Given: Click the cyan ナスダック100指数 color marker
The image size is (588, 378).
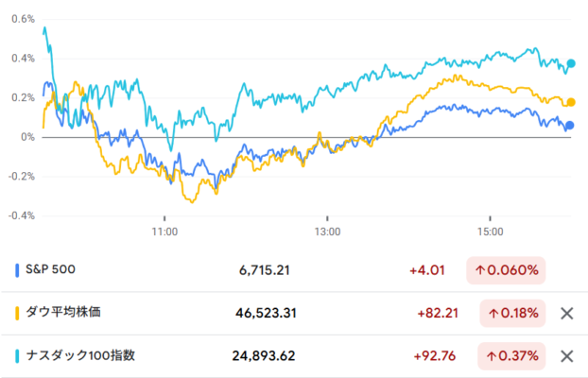Looking at the screenshot, I should (19, 356).
